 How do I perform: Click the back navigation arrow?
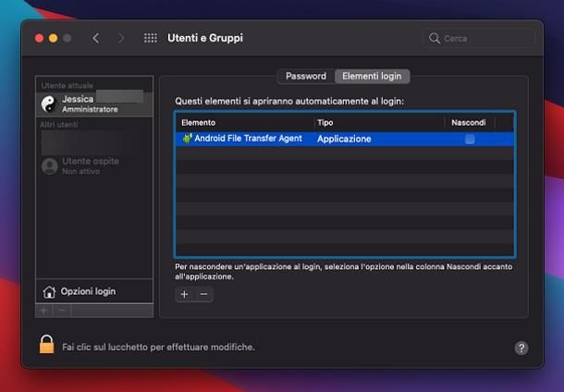click(95, 38)
